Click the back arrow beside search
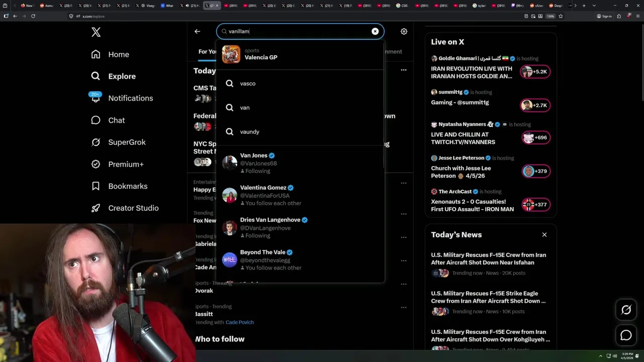 tap(197, 31)
